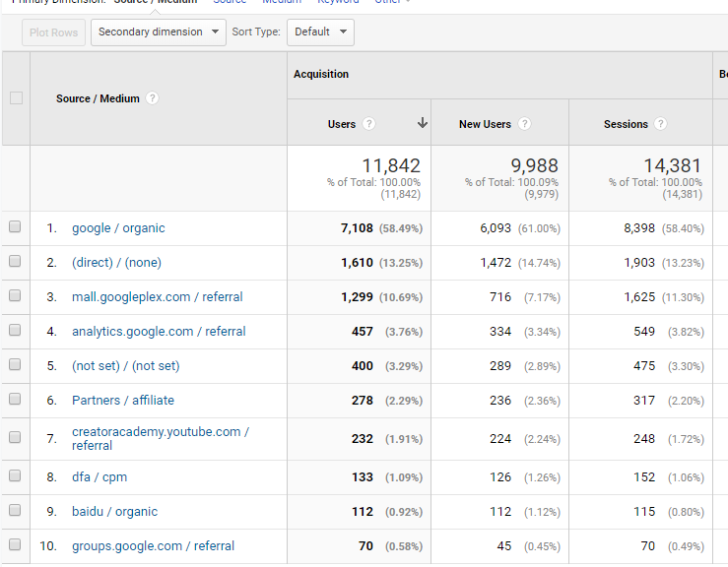The height and width of the screenshot is (567, 728).
Task: Check the mall.googleplex.com row checkbox
Action: point(15,295)
